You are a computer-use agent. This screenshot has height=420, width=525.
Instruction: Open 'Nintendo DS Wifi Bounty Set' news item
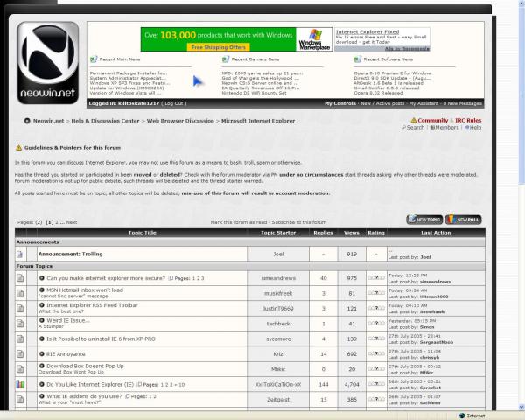[254, 93]
